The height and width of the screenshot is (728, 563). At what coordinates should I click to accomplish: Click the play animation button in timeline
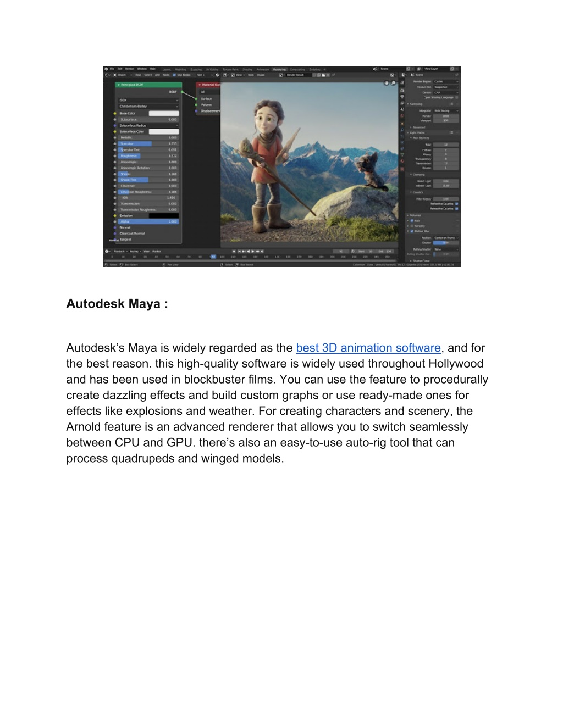point(252,251)
